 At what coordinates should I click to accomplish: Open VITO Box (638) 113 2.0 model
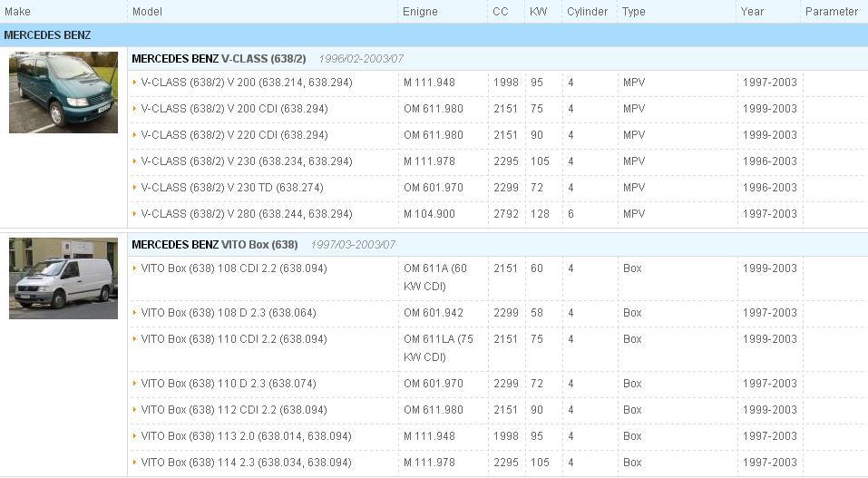pyautogui.click(x=246, y=436)
